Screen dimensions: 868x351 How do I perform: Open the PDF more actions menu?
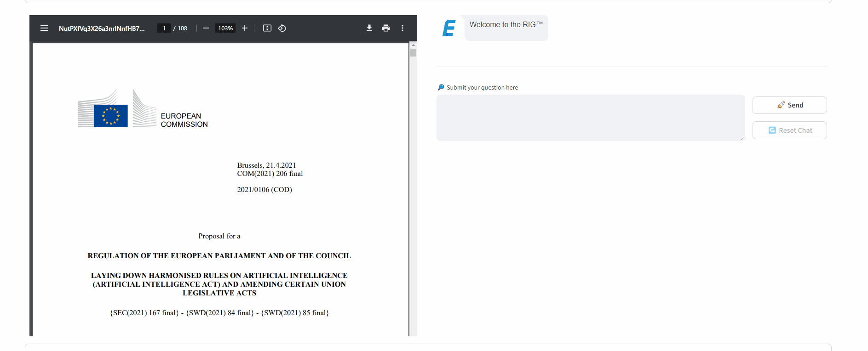click(x=402, y=28)
